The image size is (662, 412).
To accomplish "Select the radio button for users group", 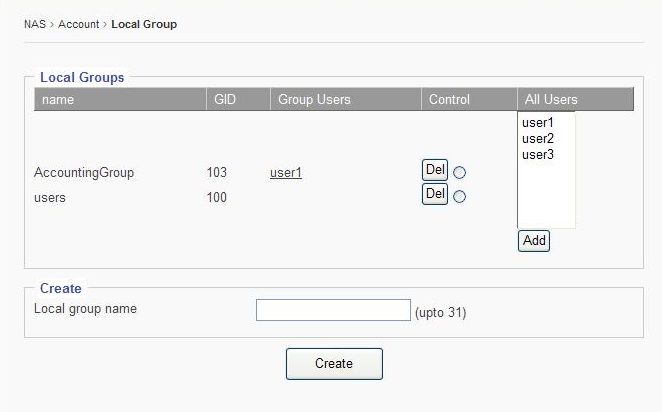I will point(460,197).
